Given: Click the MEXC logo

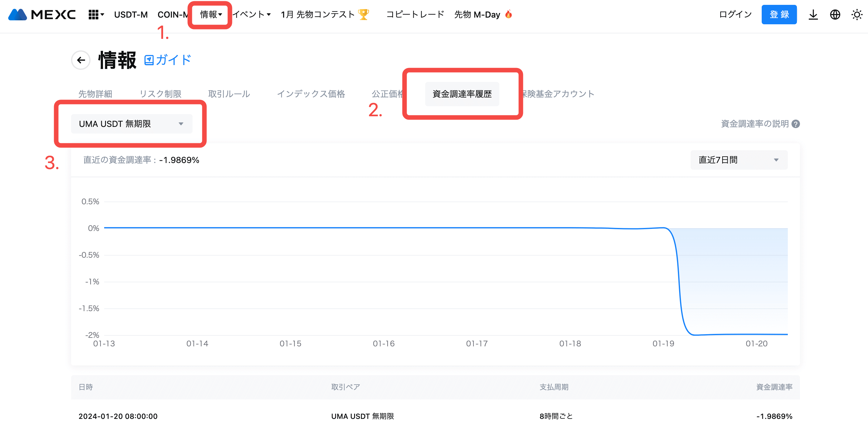Looking at the screenshot, I should coord(42,15).
